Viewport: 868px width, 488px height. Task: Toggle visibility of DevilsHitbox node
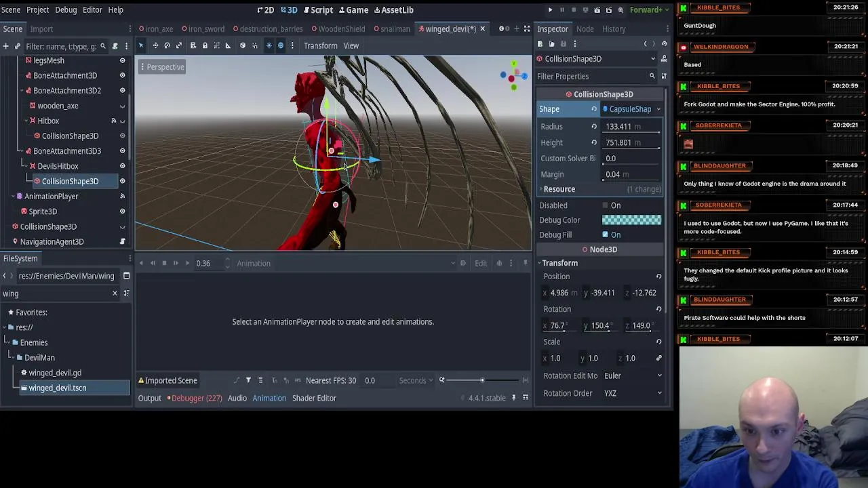[x=122, y=166]
